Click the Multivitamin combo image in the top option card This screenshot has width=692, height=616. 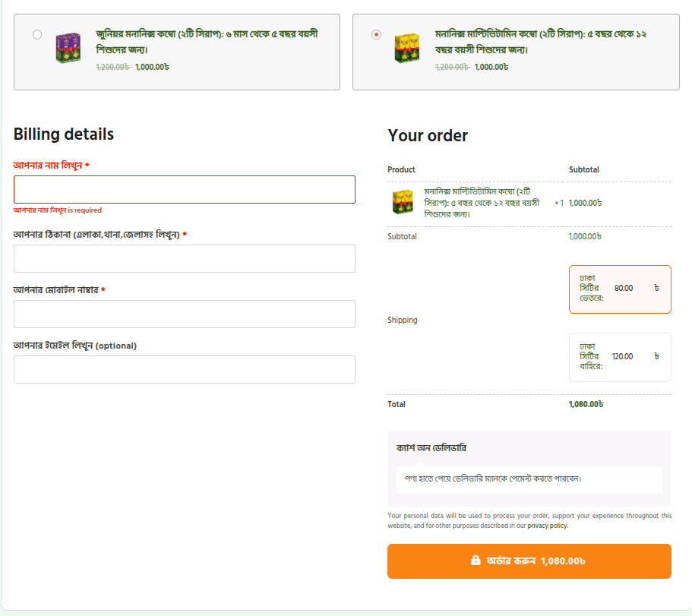pos(406,47)
